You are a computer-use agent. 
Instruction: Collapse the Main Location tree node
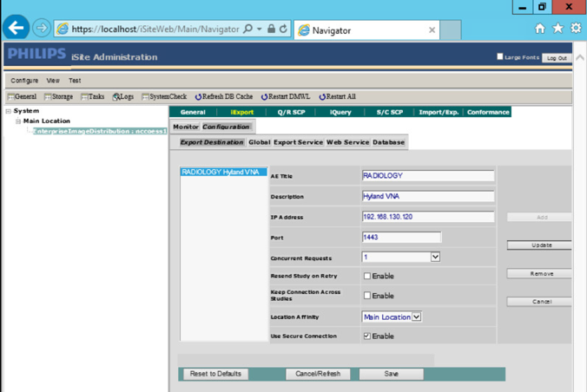click(18, 121)
